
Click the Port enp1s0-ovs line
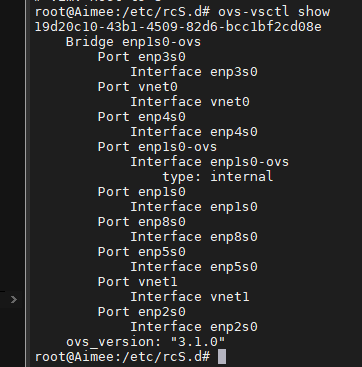(x=157, y=147)
